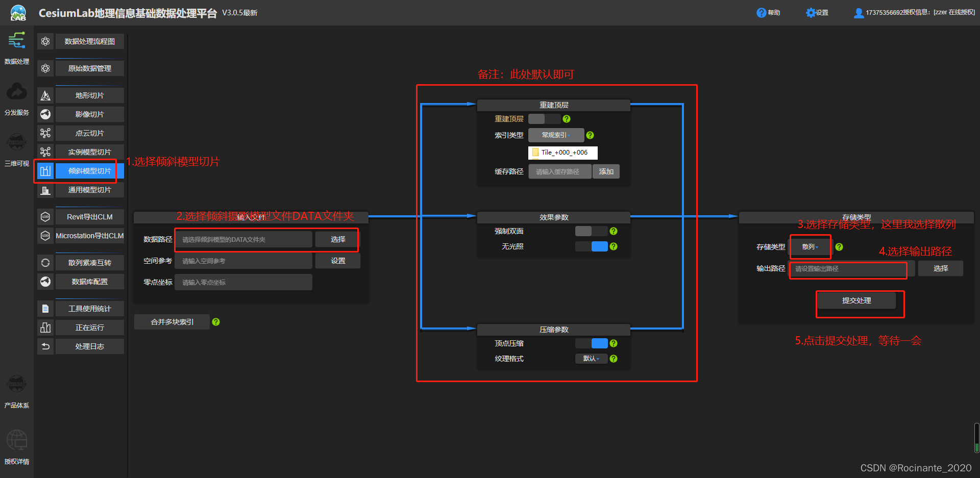
Task: Open the 产品体系 section
Action: pos(17,391)
